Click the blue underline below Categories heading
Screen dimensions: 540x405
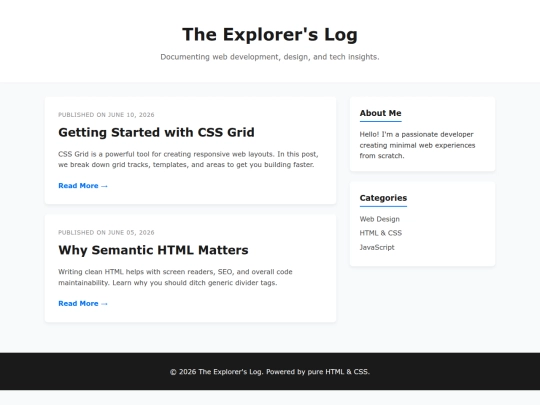coord(383,206)
